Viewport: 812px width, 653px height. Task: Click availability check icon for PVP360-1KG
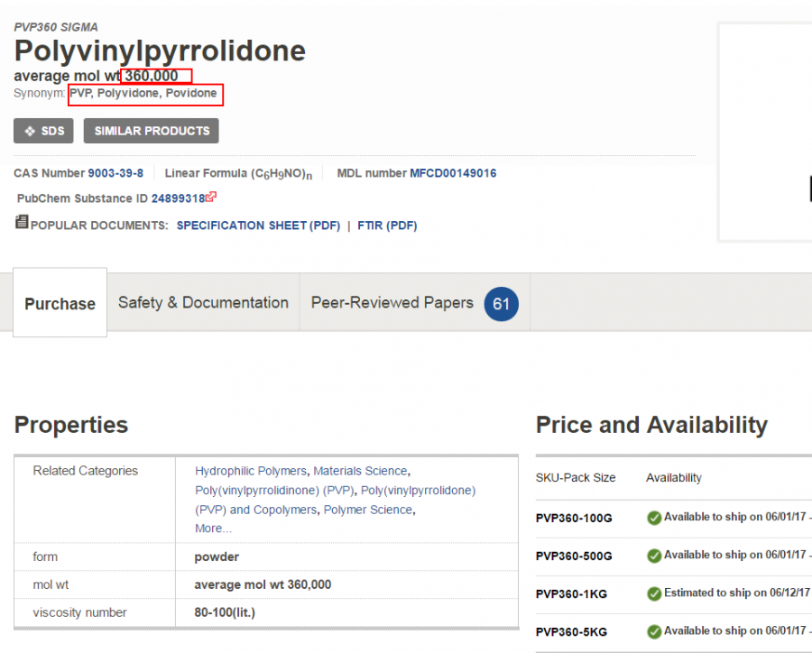click(654, 593)
